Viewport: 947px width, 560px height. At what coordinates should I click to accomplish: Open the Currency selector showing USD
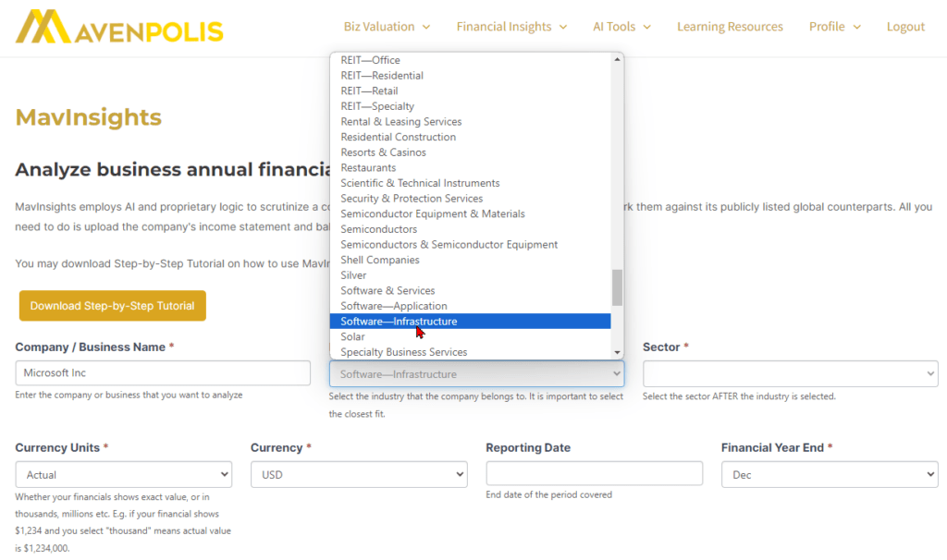pyautogui.click(x=359, y=474)
